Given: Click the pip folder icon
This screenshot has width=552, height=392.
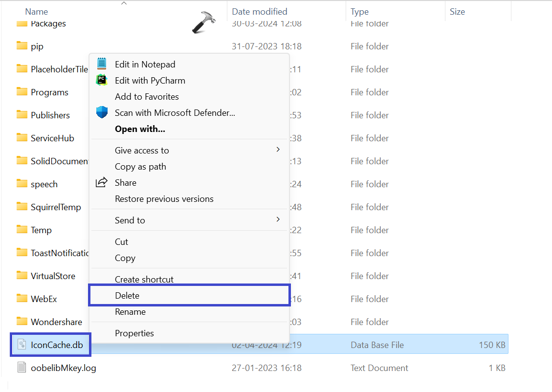Looking at the screenshot, I should [22, 46].
